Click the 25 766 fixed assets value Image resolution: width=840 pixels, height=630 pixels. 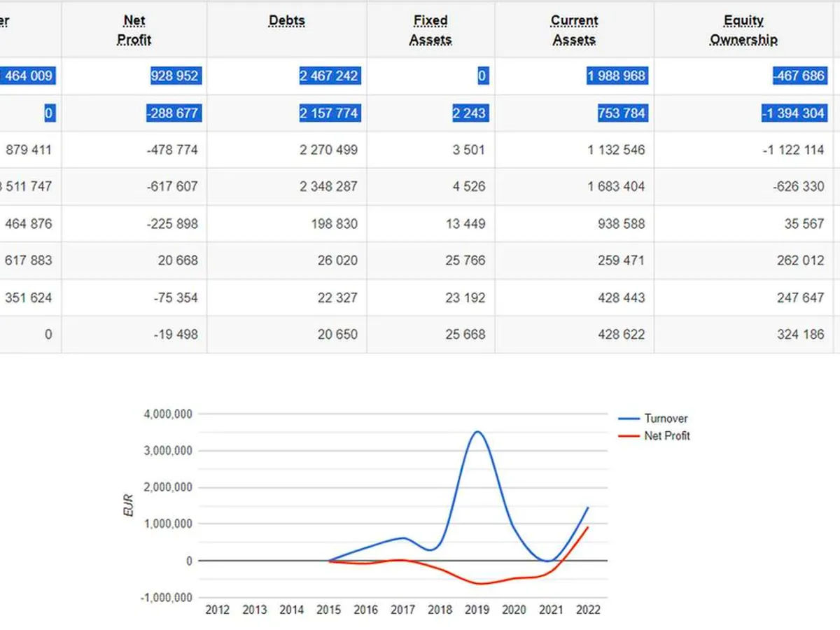point(465,260)
